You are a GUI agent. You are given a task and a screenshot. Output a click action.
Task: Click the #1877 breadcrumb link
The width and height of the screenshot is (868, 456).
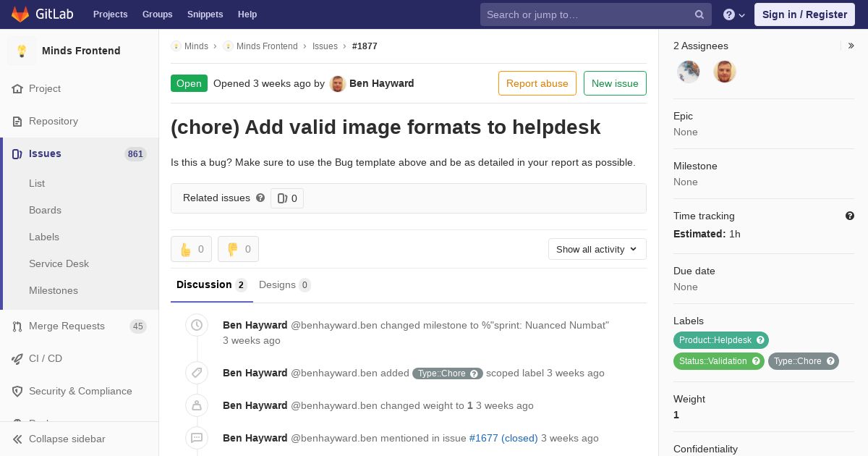365,46
